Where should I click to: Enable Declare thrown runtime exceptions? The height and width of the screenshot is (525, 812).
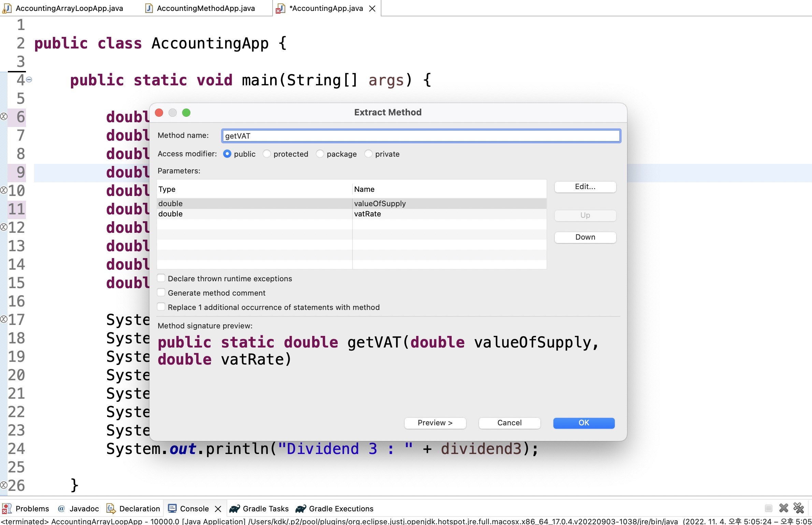(161, 278)
